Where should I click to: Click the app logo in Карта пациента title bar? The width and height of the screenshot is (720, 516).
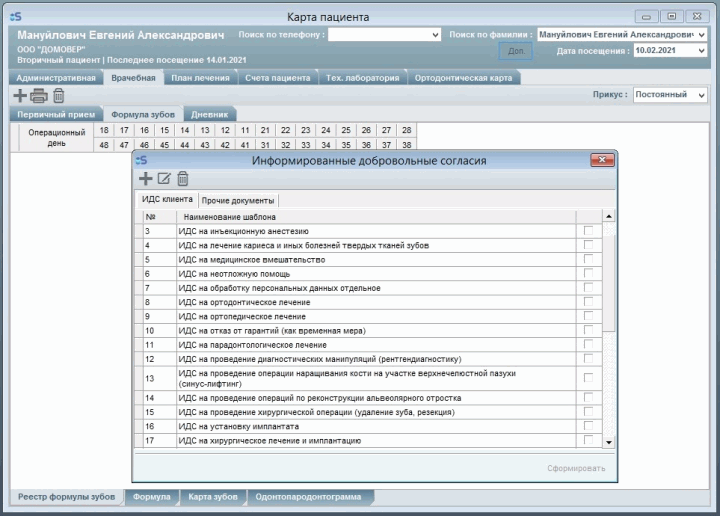pyautogui.click(x=16, y=17)
